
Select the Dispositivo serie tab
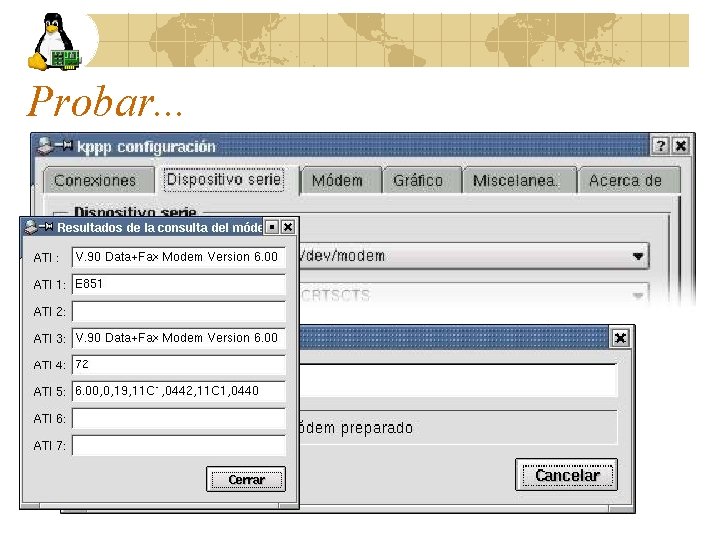(224, 180)
